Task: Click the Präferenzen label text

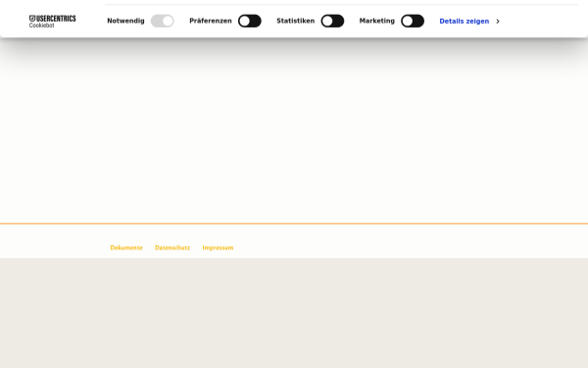Action: point(211,21)
